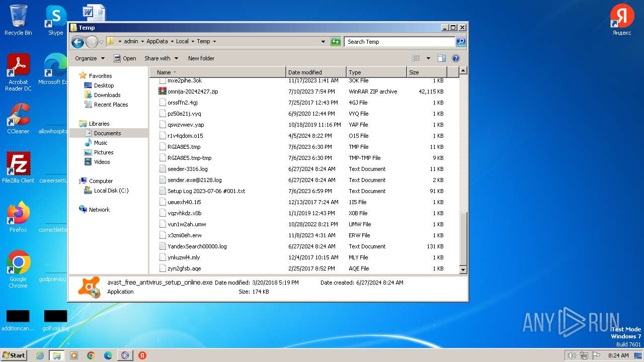Click the Google Chrome desktop icon

pos(18,269)
